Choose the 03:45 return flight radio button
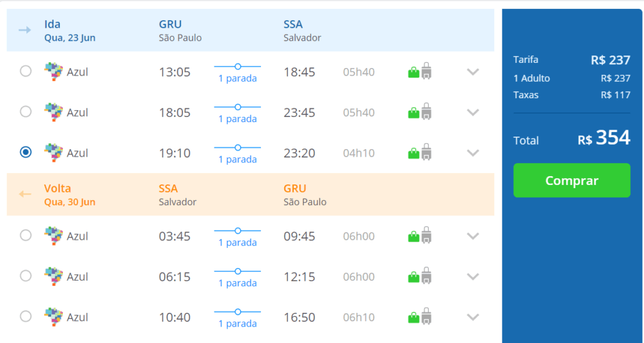The width and height of the screenshot is (644, 343). (25, 235)
